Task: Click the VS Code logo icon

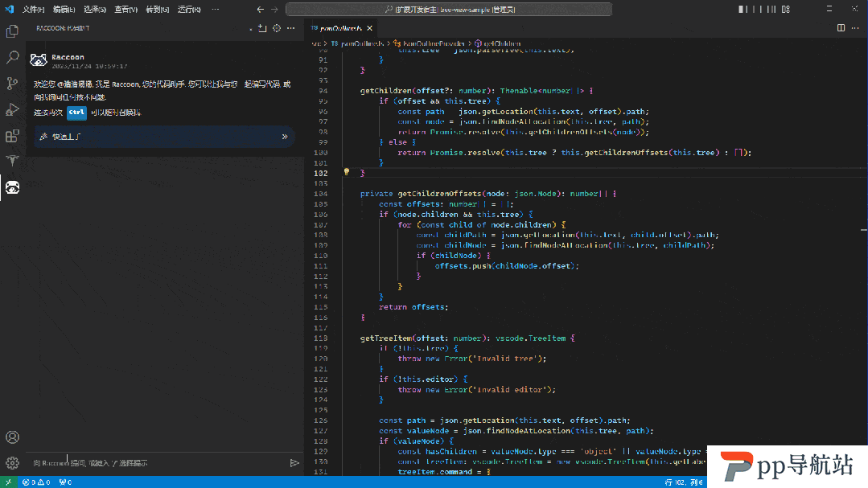Action: pyautogui.click(x=9, y=9)
